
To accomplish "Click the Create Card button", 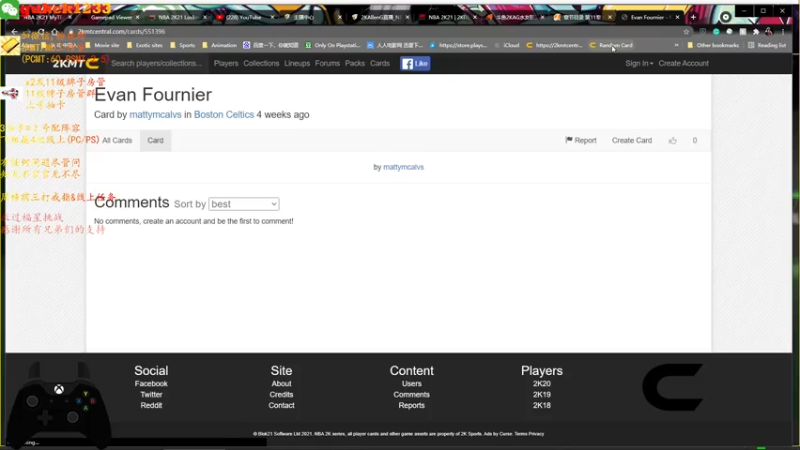I will 632,140.
